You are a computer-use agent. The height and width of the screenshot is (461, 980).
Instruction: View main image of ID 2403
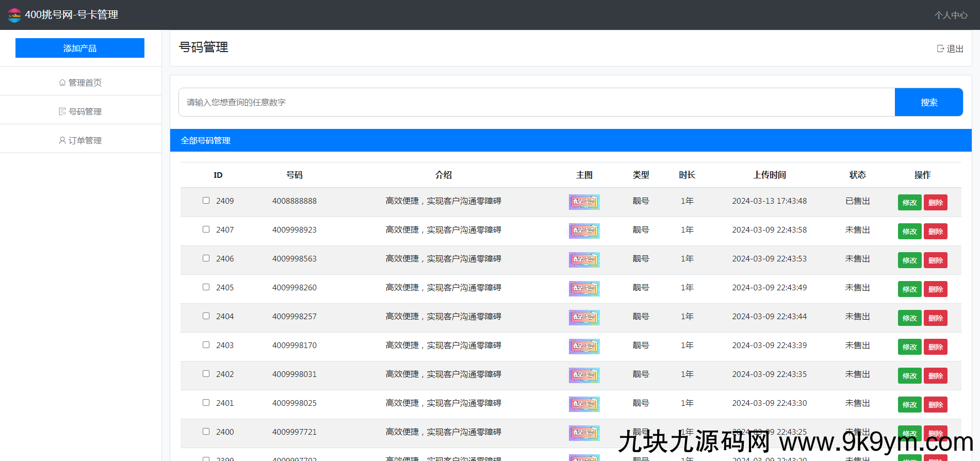click(584, 346)
